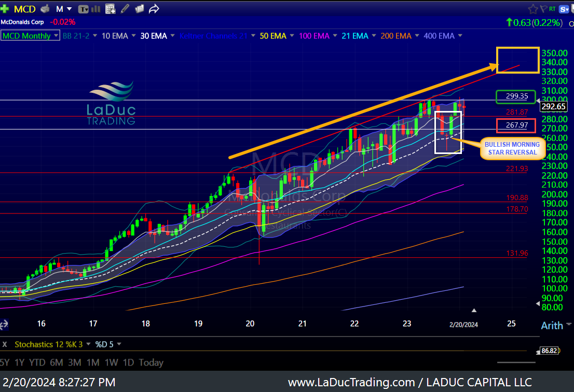The height and width of the screenshot is (392, 574).
Task: Select the 1M time range
Action: point(93,362)
